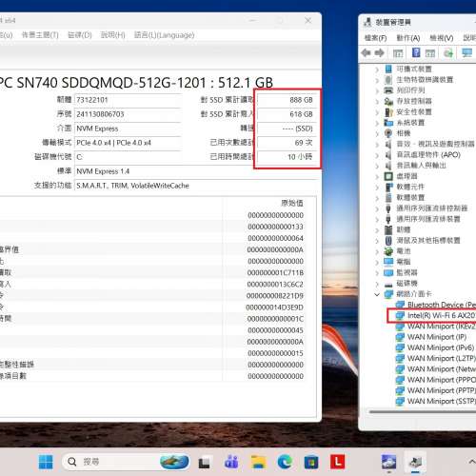The height and width of the screenshot is (476, 476).
Task: Open the 檔案(F) menu in Device Manager
Action: tap(375, 38)
